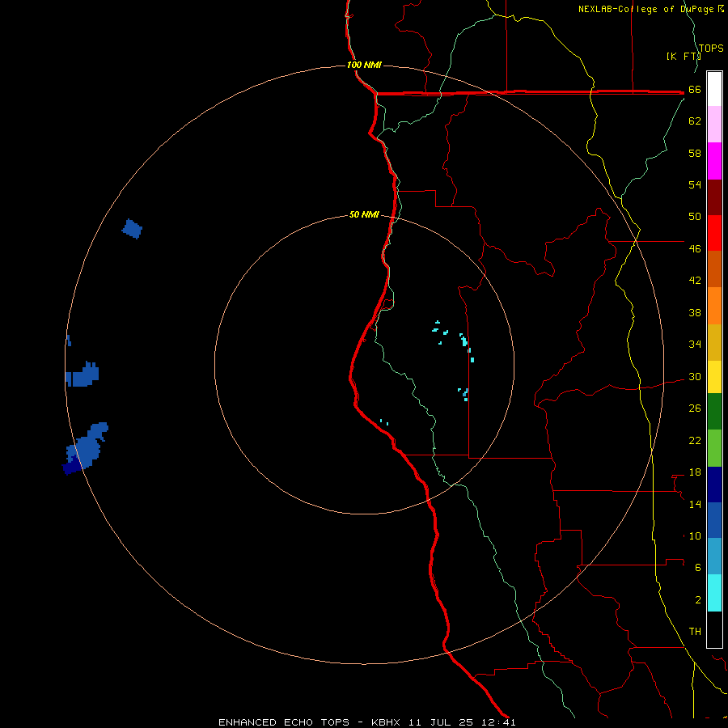Click the legend value '62'
Viewport: 728px width, 728px height.
[x=695, y=121]
